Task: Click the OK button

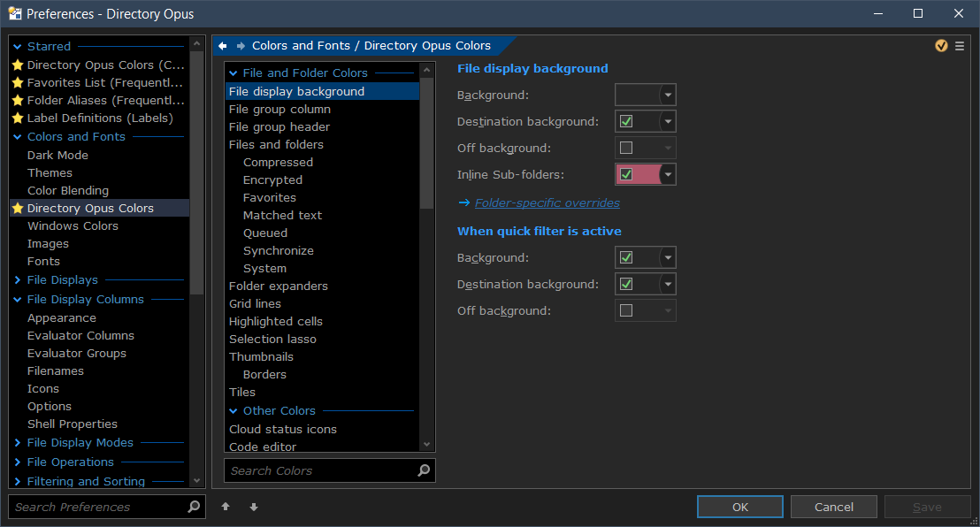Action: tap(740, 507)
